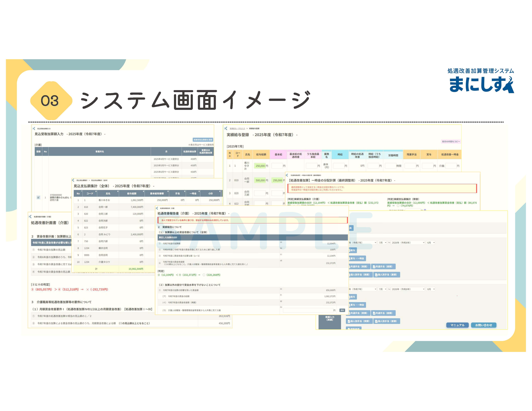Open upper 令和7年 start year dropdown
This screenshot has width=532, height=411.
(x=362, y=243)
